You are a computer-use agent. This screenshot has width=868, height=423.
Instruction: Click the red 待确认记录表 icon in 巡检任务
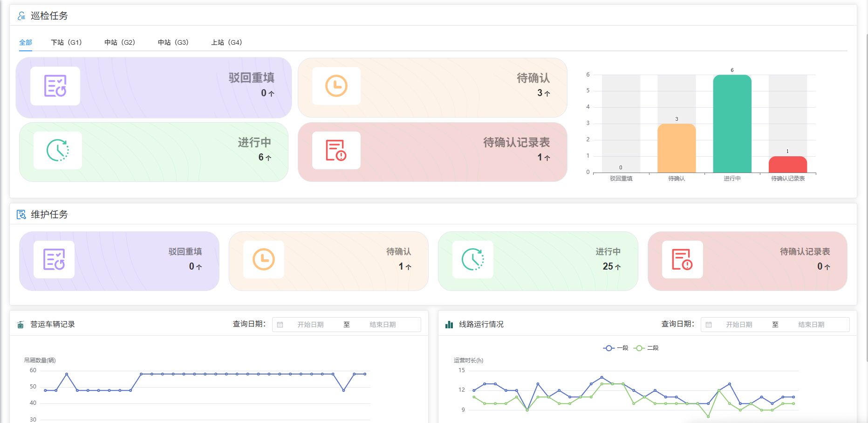336,150
